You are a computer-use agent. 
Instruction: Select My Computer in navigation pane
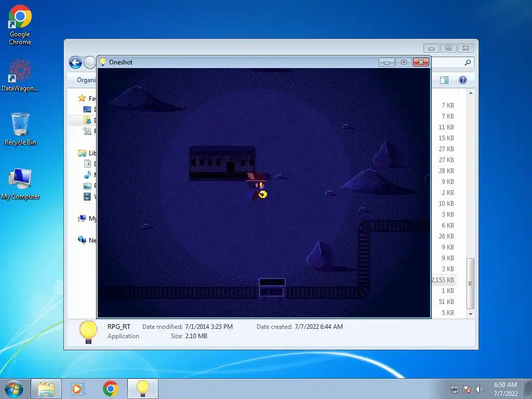[87, 219]
